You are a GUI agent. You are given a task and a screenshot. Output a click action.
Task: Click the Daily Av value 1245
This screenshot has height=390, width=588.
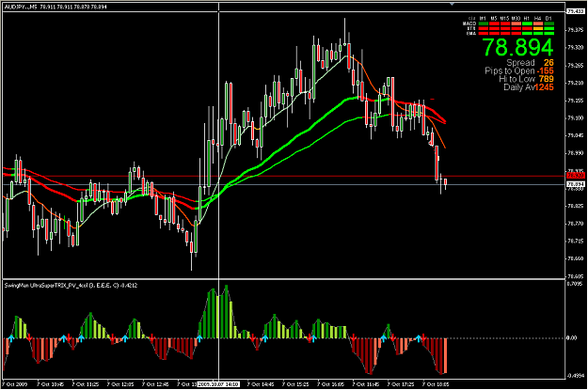point(544,87)
